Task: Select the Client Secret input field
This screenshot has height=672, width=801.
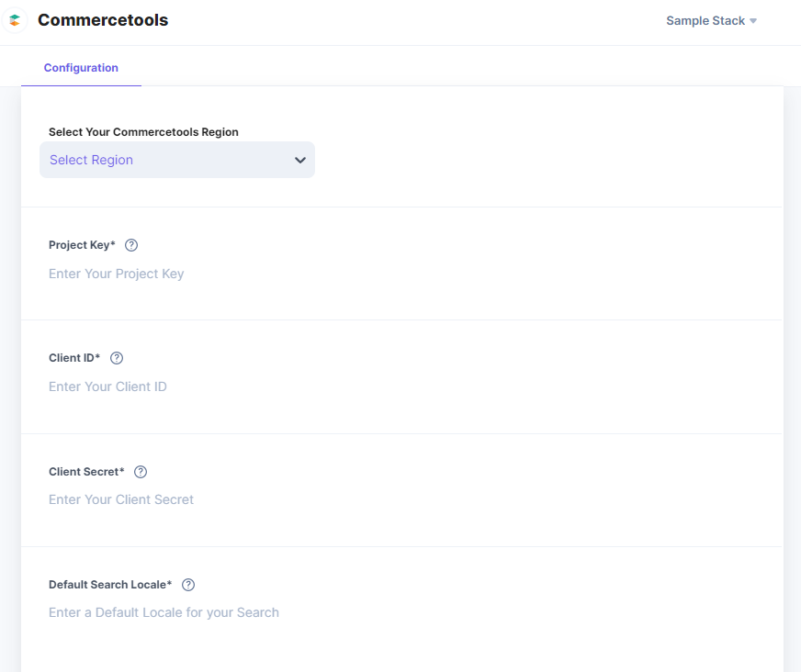Action: pyautogui.click(x=121, y=499)
